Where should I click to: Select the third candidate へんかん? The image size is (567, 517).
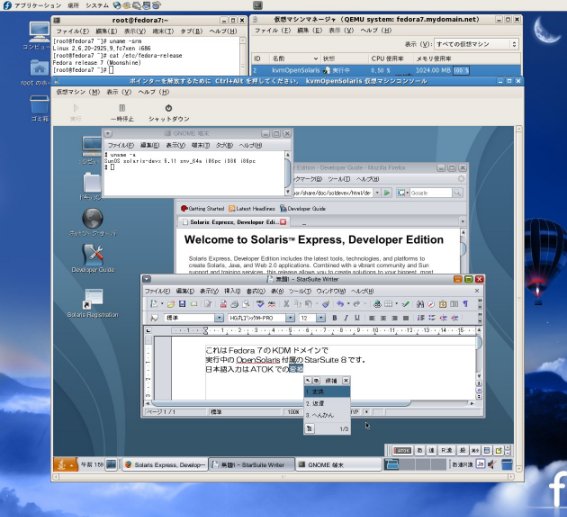(327, 415)
